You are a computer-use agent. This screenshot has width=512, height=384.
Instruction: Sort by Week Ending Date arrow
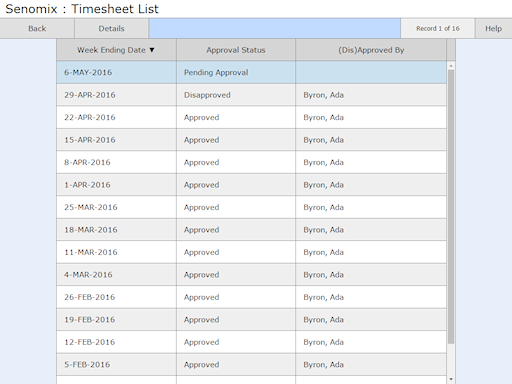point(152,50)
